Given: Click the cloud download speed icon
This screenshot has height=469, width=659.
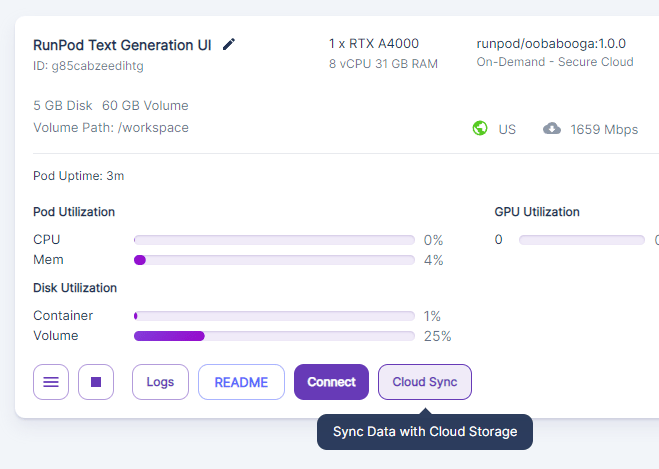Looking at the screenshot, I should coord(552,128).
